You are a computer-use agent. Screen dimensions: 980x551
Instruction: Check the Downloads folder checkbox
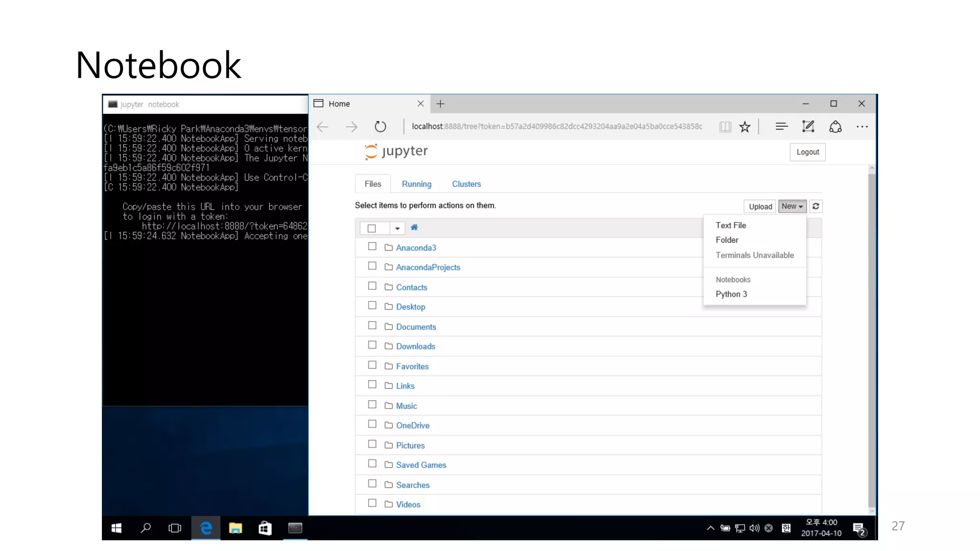click(372, 345)
